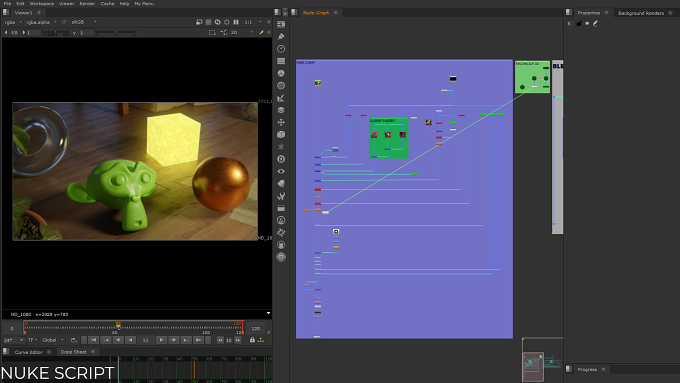
Task: Open the Workspace menu
Action: pyautogui.click(x=42, y=3)
